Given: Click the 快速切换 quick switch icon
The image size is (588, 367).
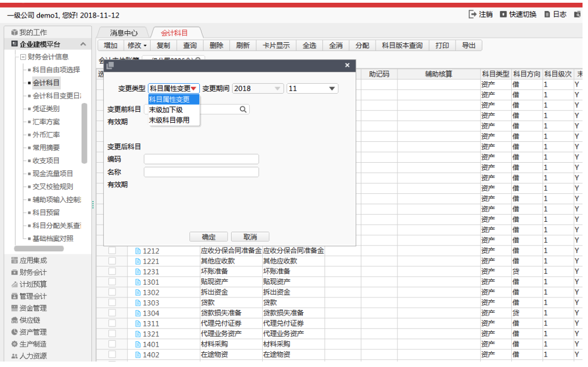Looking at the screenshot, I should click(503, 14).
